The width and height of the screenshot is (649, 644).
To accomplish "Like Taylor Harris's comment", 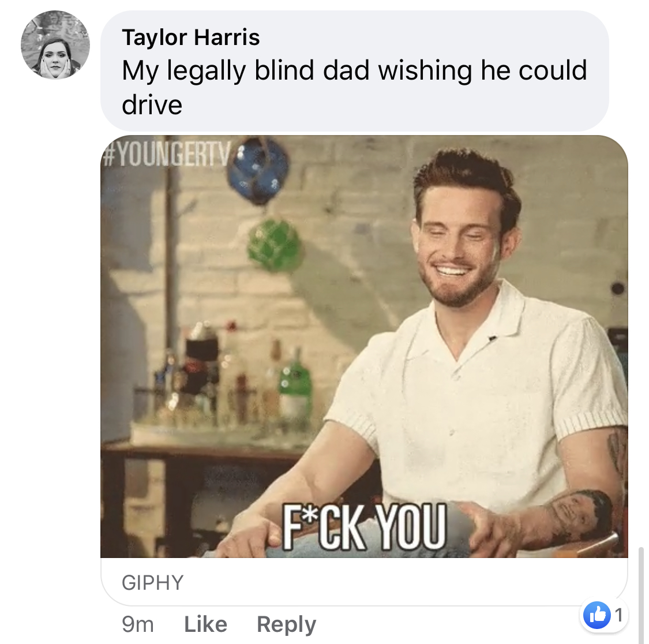I will coord(205,624).
